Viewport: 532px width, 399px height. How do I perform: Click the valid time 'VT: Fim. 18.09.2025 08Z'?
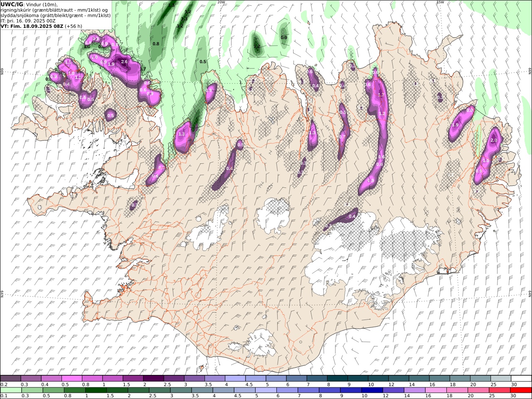coord(32,26)
